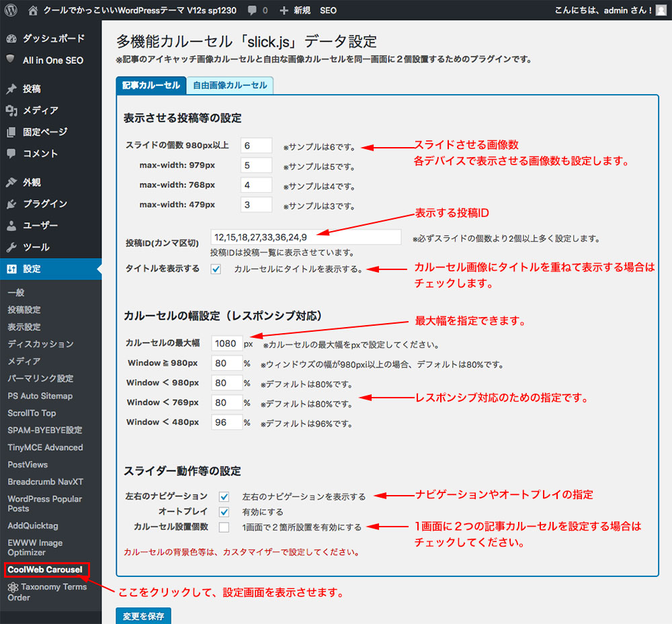Image resolution: width=672 pixels, height=624 pixels.
Task: Open AddQuicktag settings link
Action: (32, 525)
